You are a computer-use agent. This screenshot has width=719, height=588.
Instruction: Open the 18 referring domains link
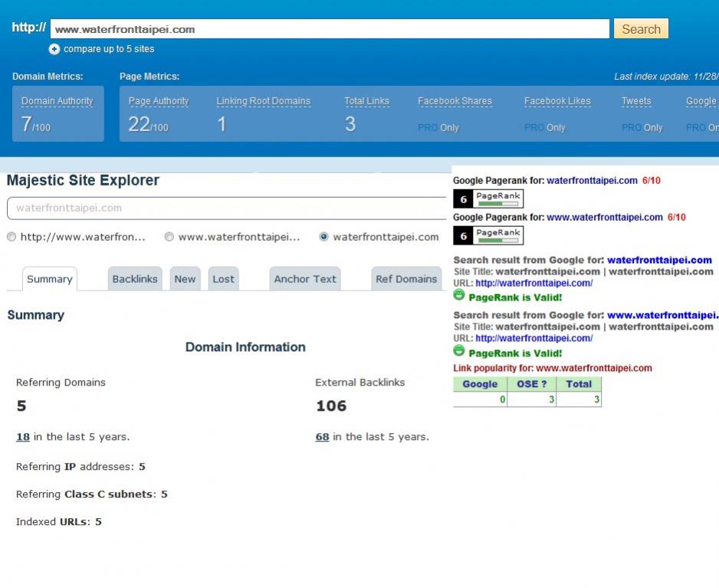pyautogui.click(x=23, y=437)
